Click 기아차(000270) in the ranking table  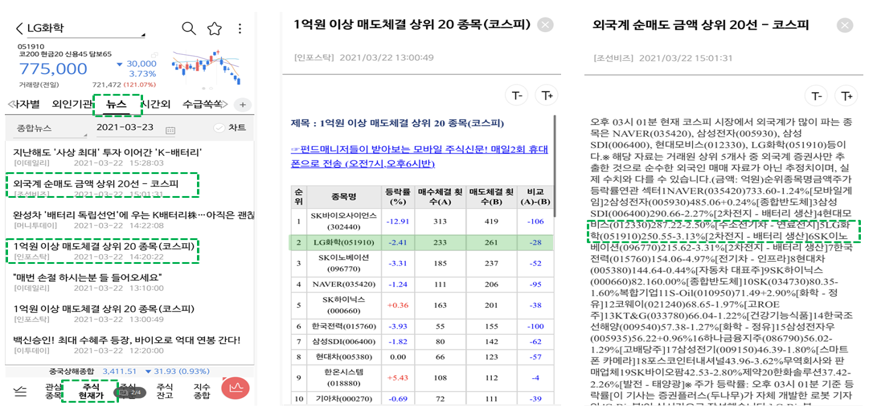point(342,400)
